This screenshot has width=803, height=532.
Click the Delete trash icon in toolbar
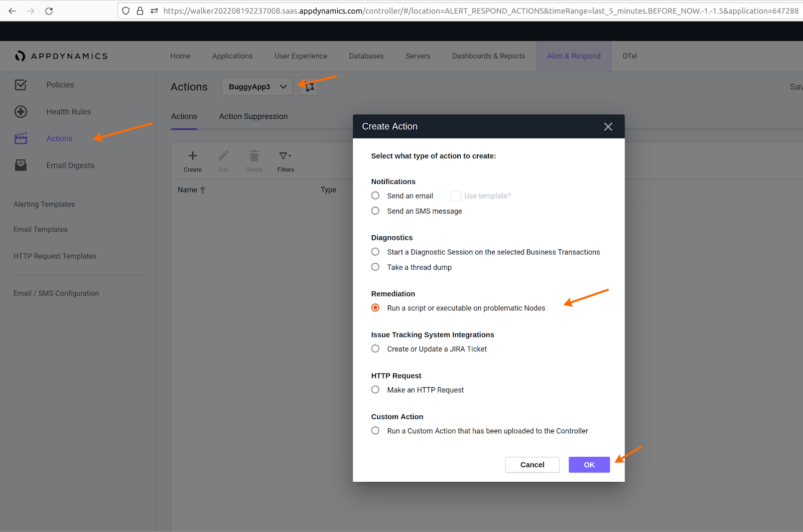pos(254,156)
